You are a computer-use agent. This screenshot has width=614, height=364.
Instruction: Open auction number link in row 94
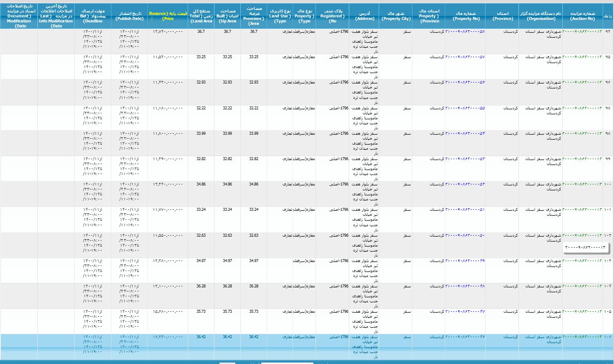tap(583, 31)
